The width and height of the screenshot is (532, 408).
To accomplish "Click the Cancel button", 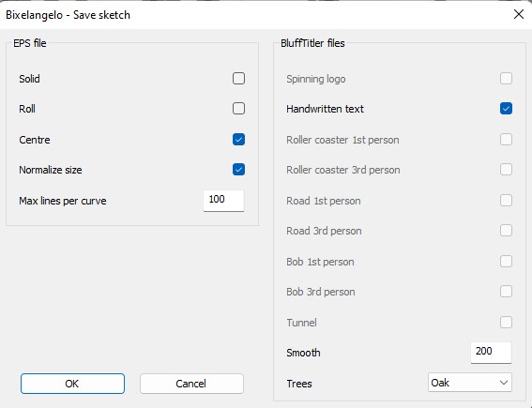I will click(191, 384).
